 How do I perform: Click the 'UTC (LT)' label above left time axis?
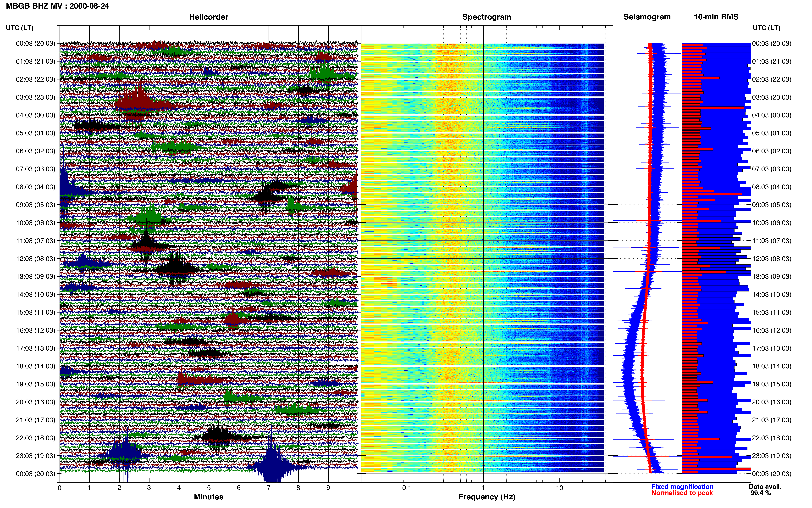pyautogui.click(x=19, y=28)
